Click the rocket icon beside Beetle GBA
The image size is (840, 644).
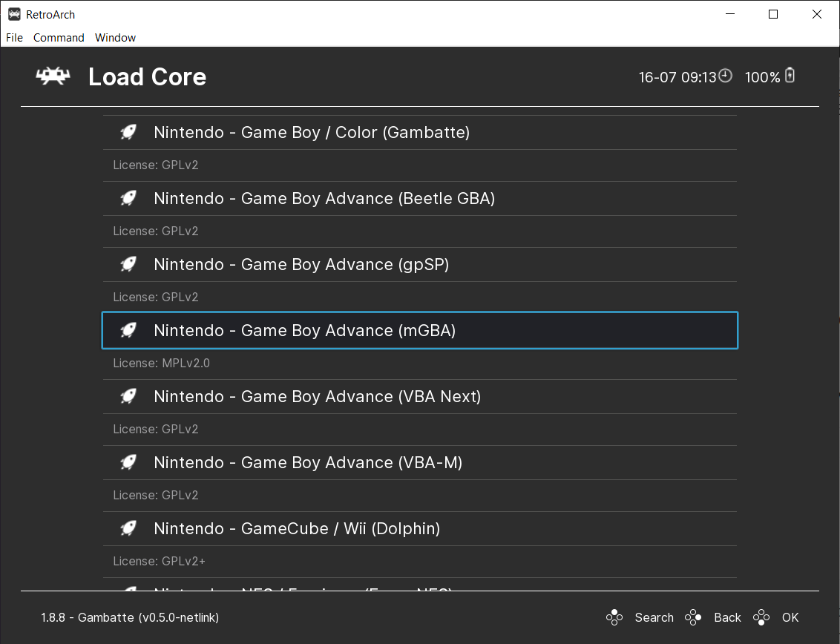128,198
